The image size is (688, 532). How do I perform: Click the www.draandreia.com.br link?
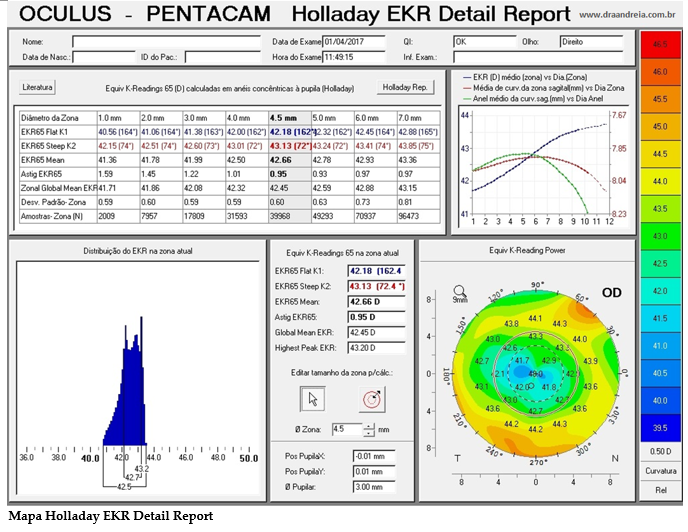(x=627, y=14)
